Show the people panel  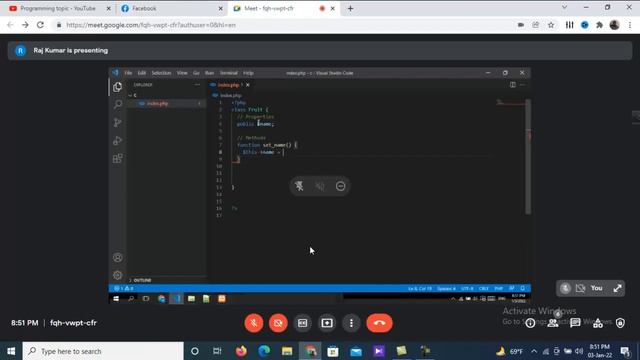553,323
